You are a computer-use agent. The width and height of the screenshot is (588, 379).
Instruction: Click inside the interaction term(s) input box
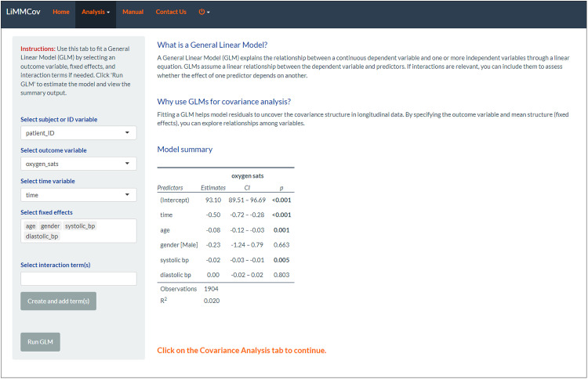point(78,279)
